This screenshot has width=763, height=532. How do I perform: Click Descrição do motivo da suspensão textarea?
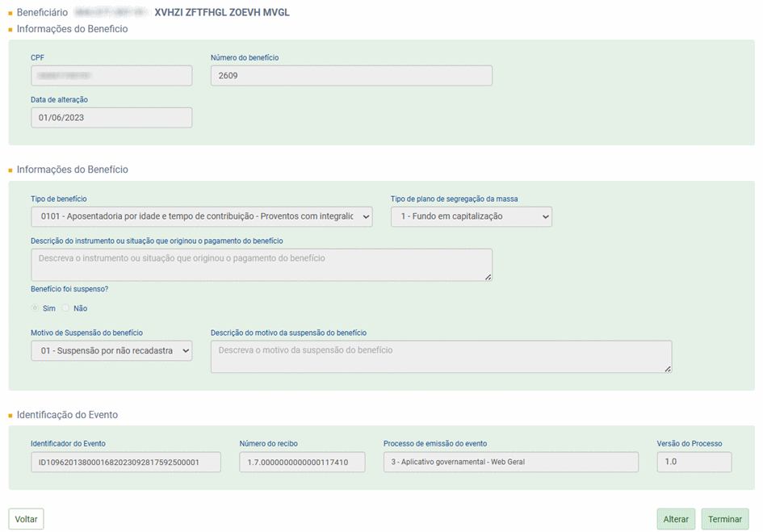(440, 357)
